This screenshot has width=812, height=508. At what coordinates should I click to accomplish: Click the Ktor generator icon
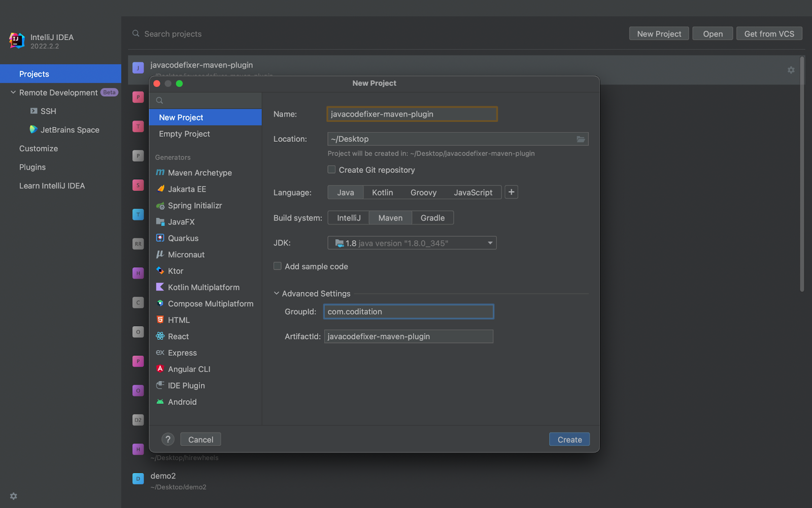(160, 271)
